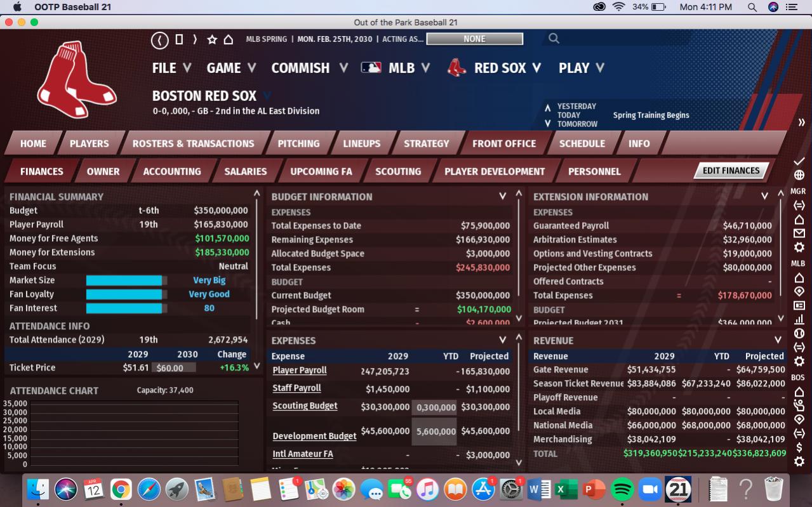This screenshot has width=812, height=507.
Task: Open the home icon under MGR section
Action: pyautogui.click(x=799, y=220)
